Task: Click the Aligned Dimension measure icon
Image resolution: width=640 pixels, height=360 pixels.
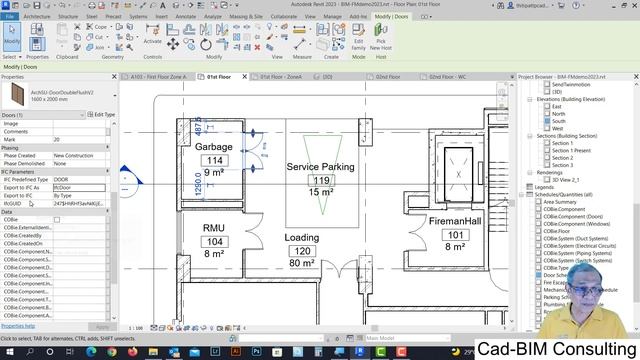Action: tap(299, 29)
